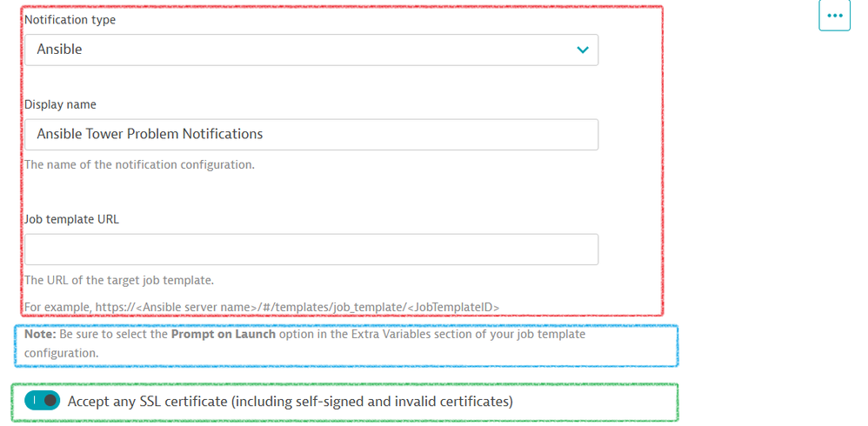
Task: Click the word 'configuration.' ending the note
Action: click(61, 353)
